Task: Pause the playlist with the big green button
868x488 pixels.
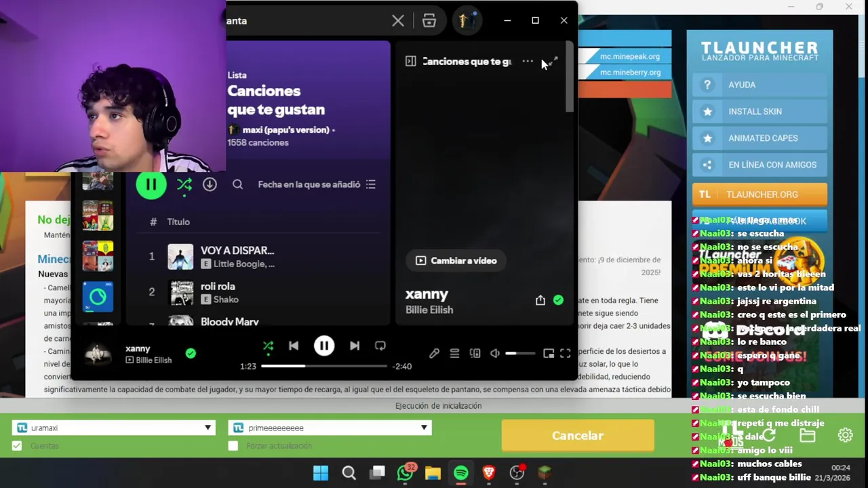Action: pyautogui.click(x=151, y=184)
